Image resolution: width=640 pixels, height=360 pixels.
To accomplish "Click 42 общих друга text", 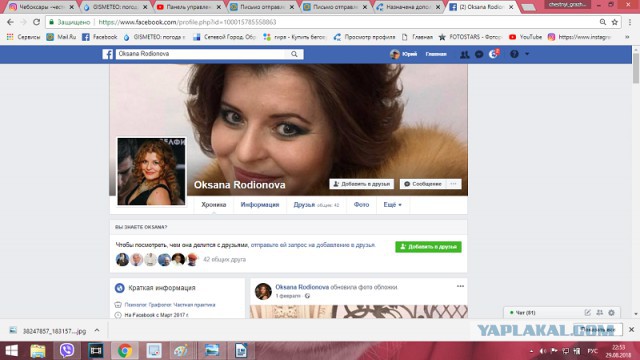I will coord(224,259).
